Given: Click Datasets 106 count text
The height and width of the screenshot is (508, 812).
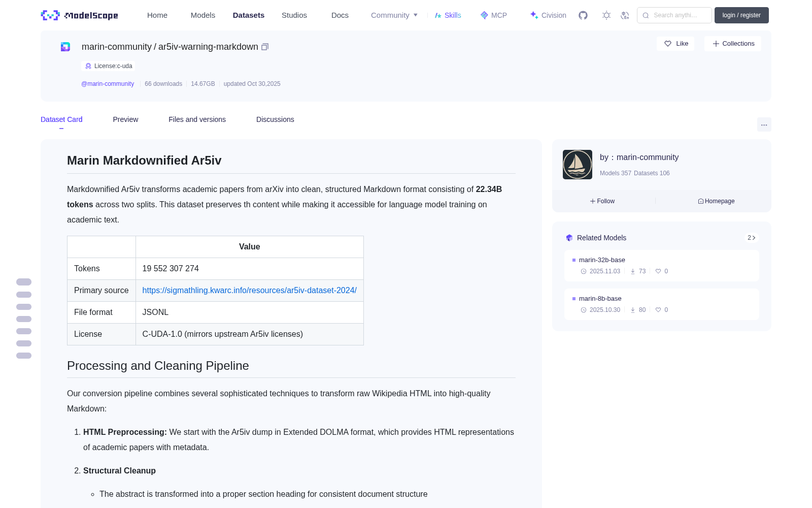Looking at the screenshot, I should coord(652,173).
